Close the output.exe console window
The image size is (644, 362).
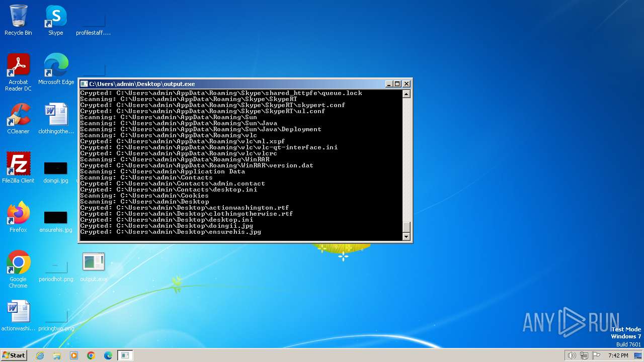[x=407, y=84]
